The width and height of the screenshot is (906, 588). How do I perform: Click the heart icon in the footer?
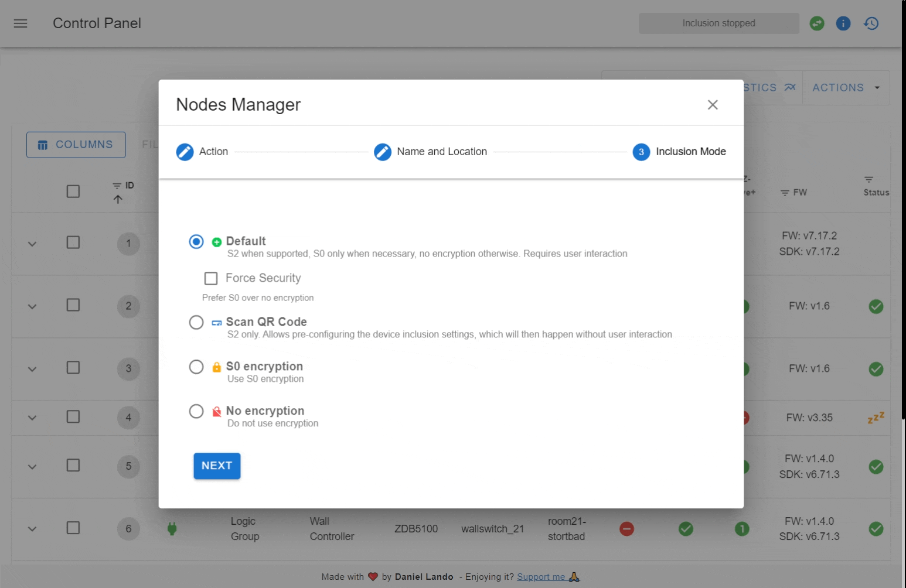tap(373, 576)
